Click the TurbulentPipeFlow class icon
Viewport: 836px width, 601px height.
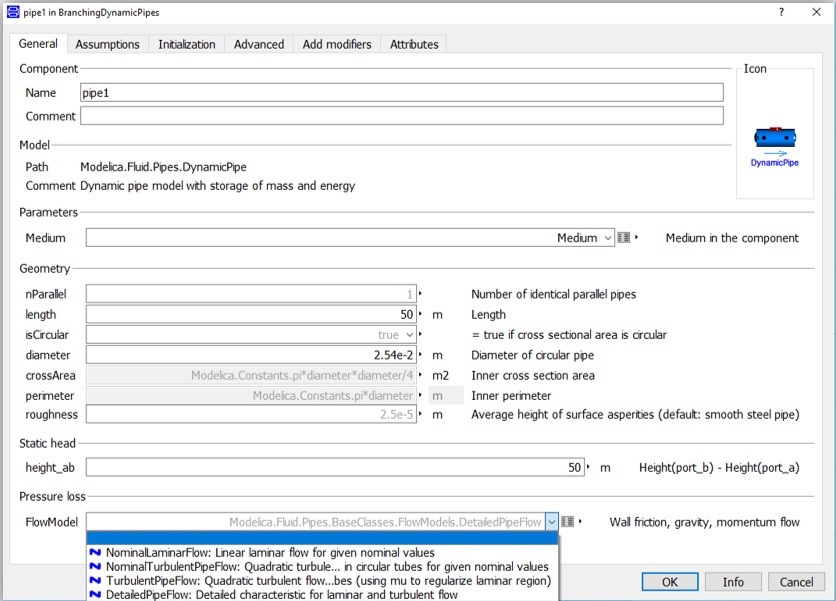95,580
